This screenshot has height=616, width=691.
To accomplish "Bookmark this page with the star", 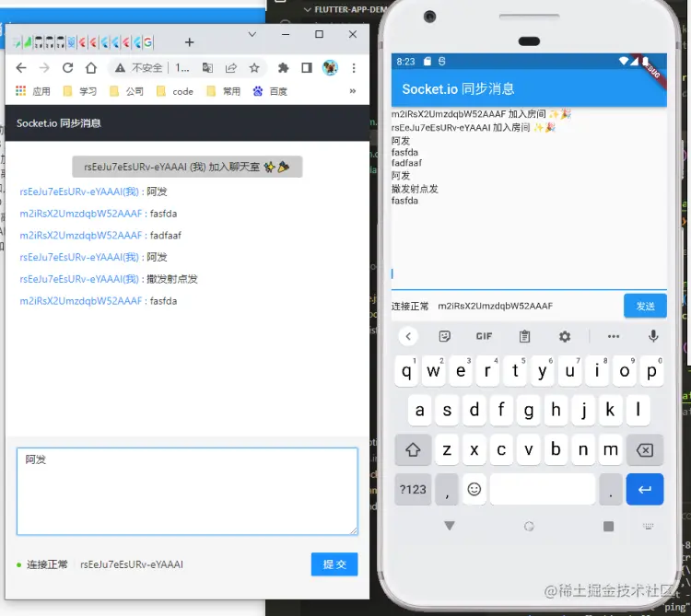I will [x=254, y=68].
